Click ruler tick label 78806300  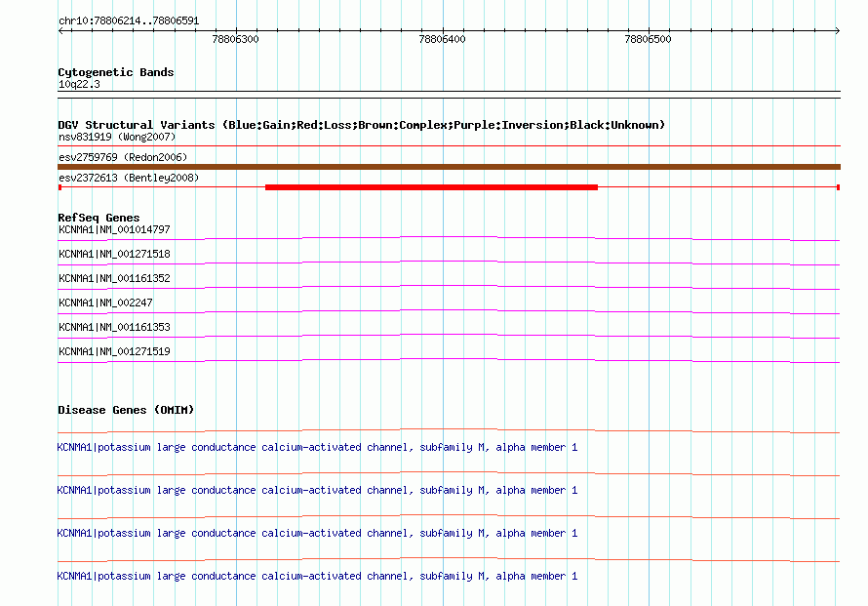(x=235, y=39)
